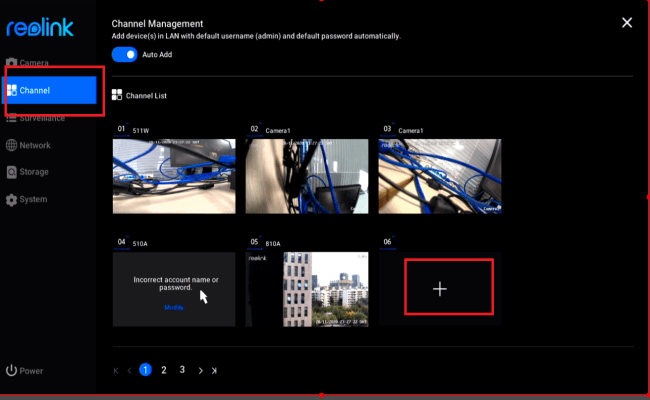The image size is (650, 400).
Task: Go to page 3 of channels
Action: click(182, 370)
